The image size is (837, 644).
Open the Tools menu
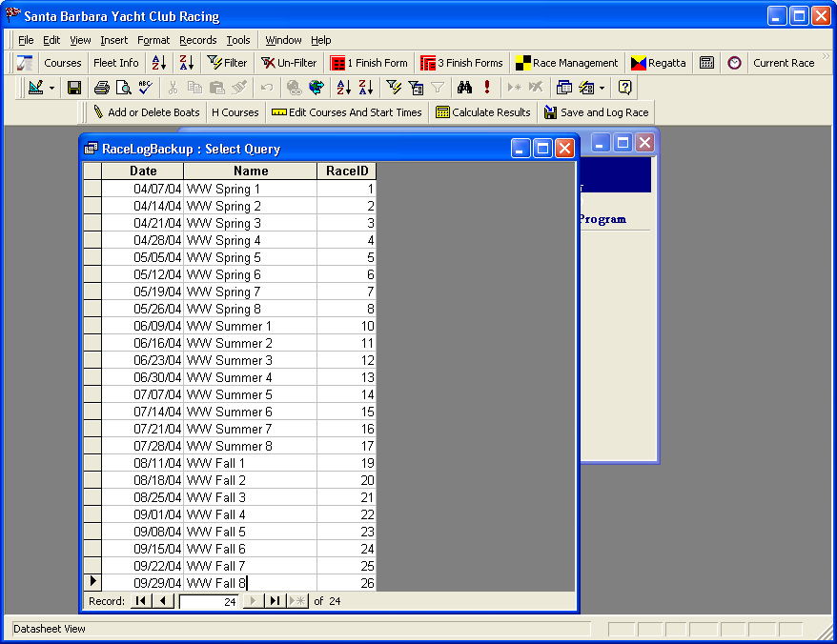click(238, 40)
